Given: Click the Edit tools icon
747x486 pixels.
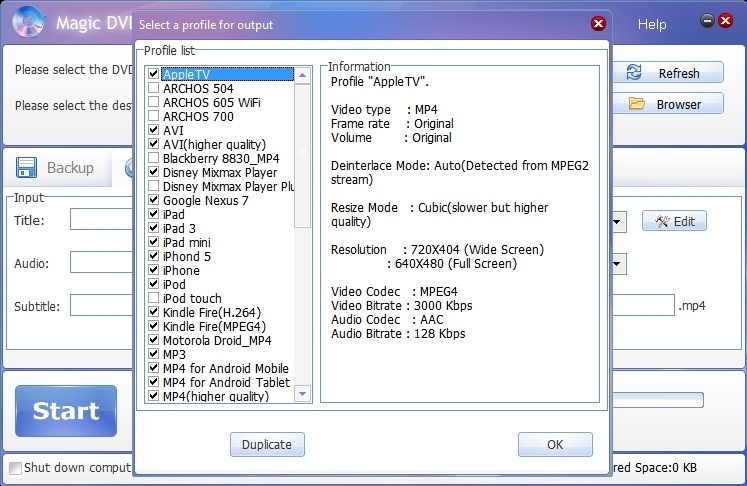Looking at the screenshot, I should point(662,221).
